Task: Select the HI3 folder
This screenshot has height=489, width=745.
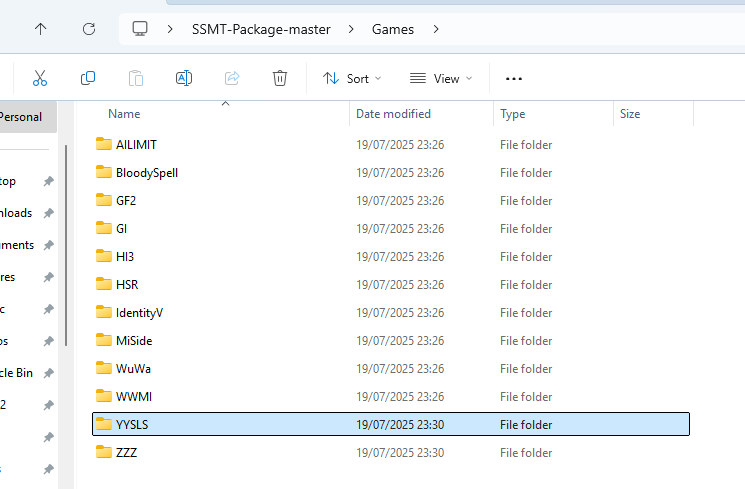Action: coord(391,257)
